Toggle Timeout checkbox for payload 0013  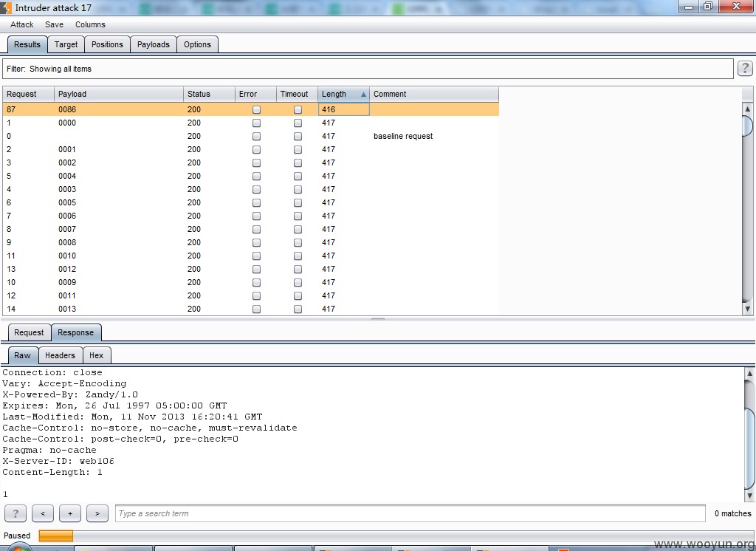click(x=298, y=309)
